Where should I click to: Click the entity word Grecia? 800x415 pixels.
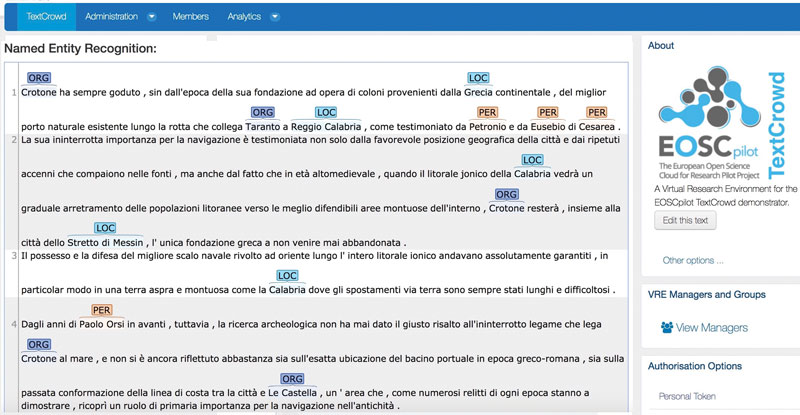pyautogui.click(x=478, y=92)
